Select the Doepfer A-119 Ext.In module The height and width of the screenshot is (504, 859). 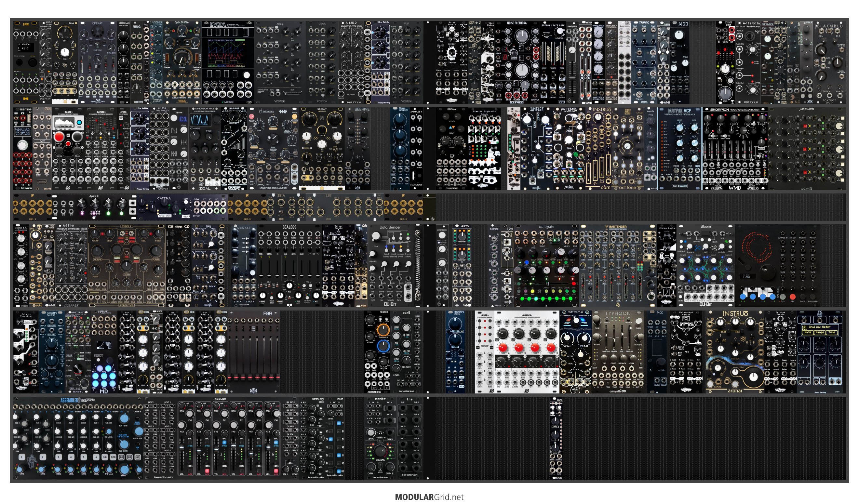click(x=748, y=62)
